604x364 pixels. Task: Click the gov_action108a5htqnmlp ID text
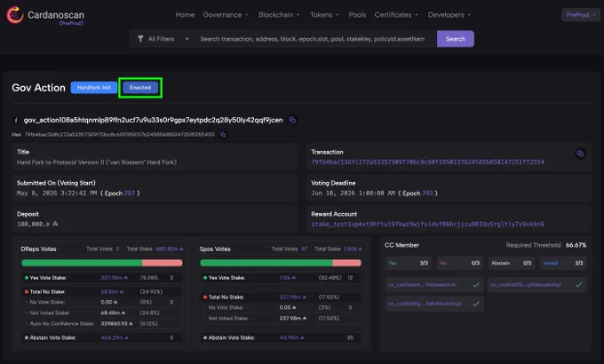(x=154, y=120)
